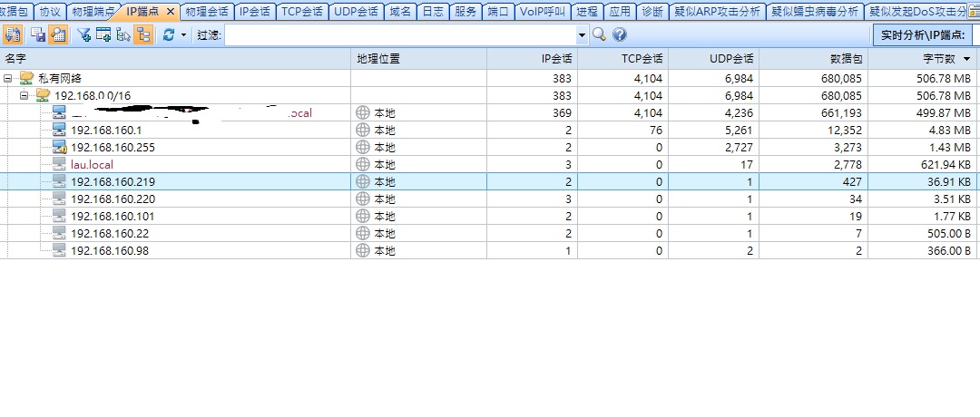Click globe icon in 192.168.160.98 row
This screenshot has width=980, height=417.
coord(363,250)
